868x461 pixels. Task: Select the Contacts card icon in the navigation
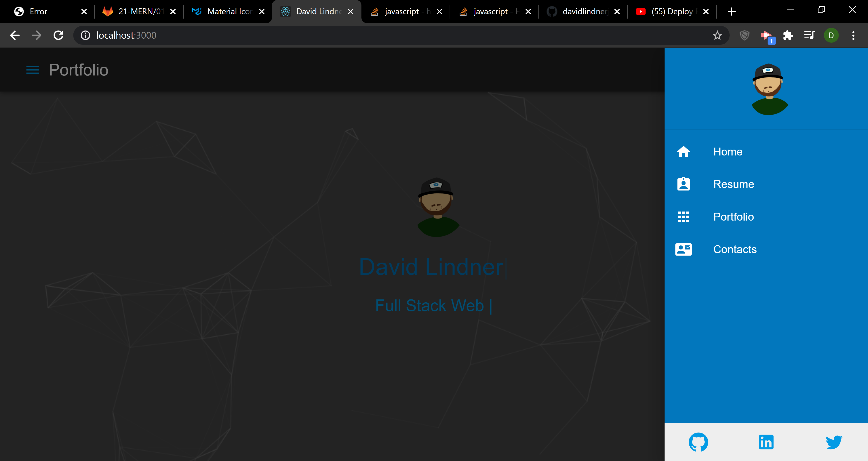pyautogui.click(x=684, y=249)
